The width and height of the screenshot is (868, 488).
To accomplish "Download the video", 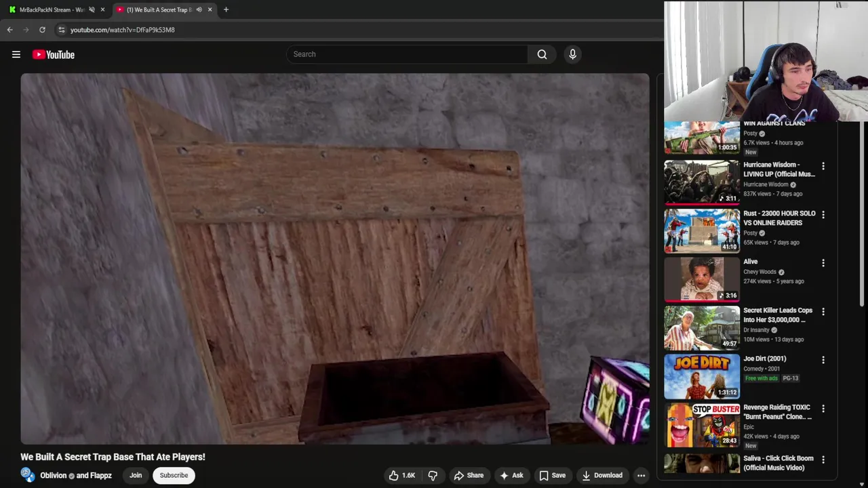I will 602,475.
